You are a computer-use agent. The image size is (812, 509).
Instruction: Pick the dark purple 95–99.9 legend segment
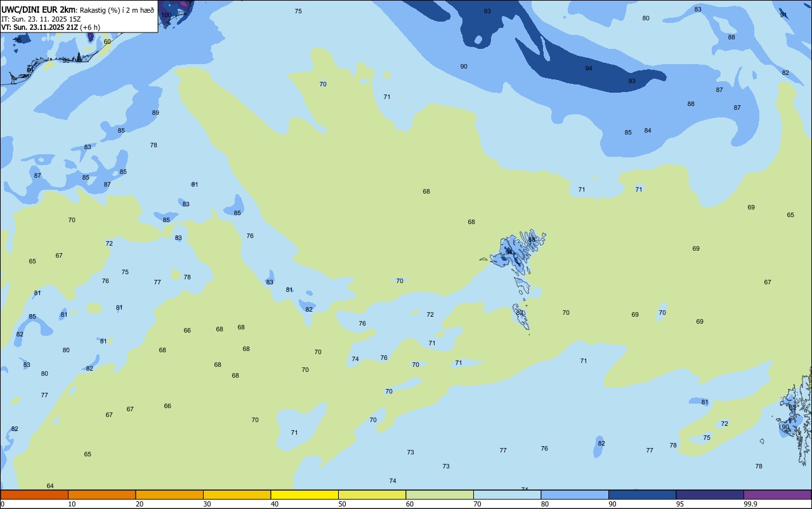pos(710,494)
